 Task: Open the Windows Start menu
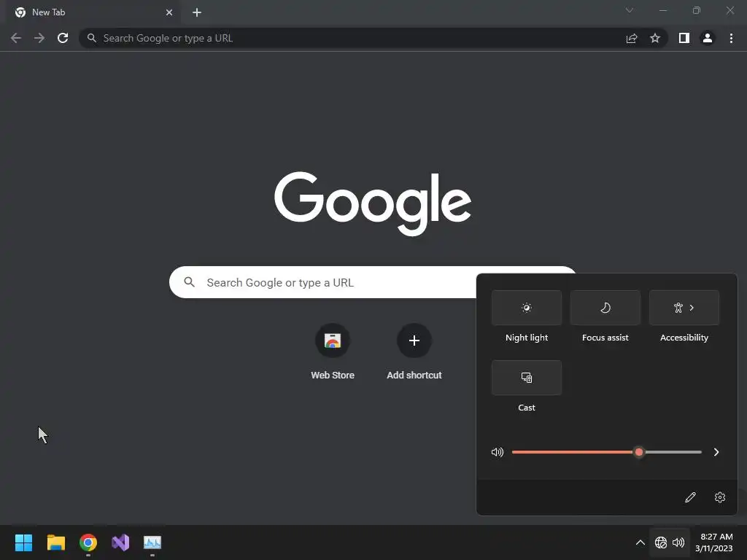[x=24, y=542]
